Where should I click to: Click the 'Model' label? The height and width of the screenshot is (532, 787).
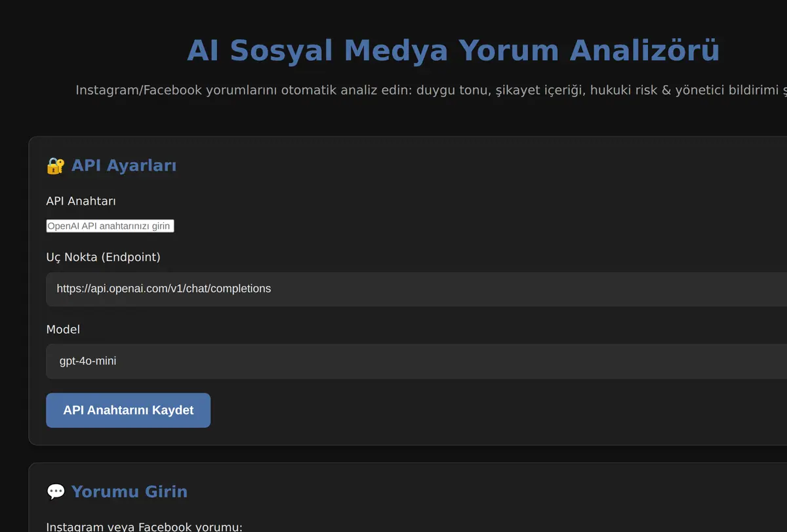[x=63, y=329]
